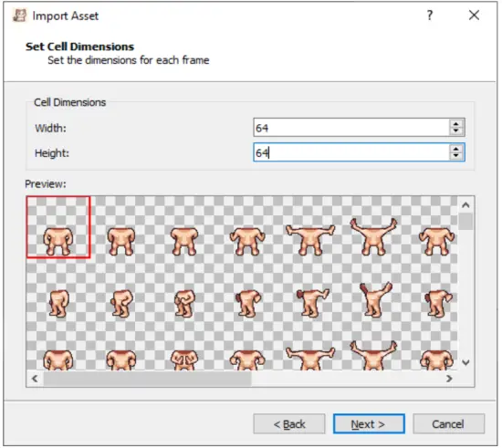Increase the Width value with up arrow
This screenshot has height=448, width=502.
(x=456, y=123)
